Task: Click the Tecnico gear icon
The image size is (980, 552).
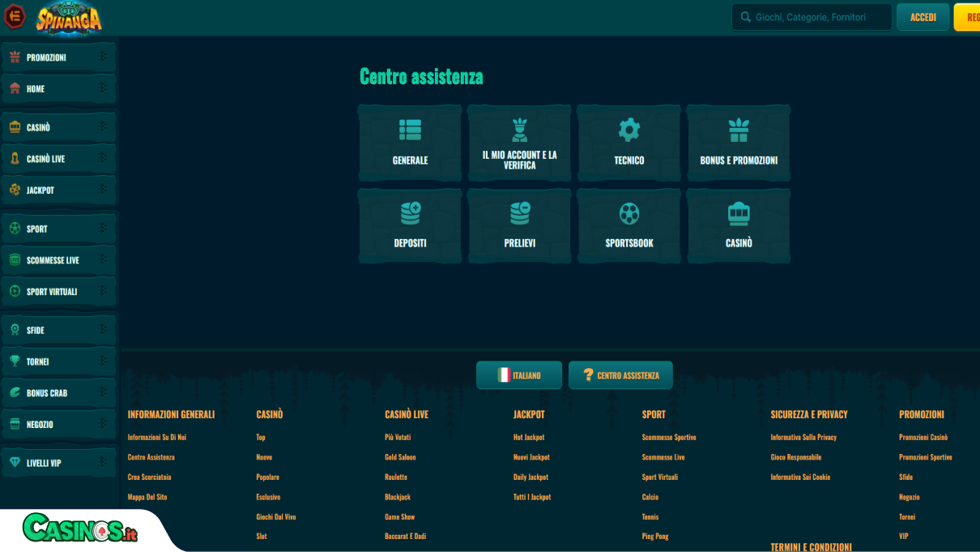Action: [x=629, y=130]
